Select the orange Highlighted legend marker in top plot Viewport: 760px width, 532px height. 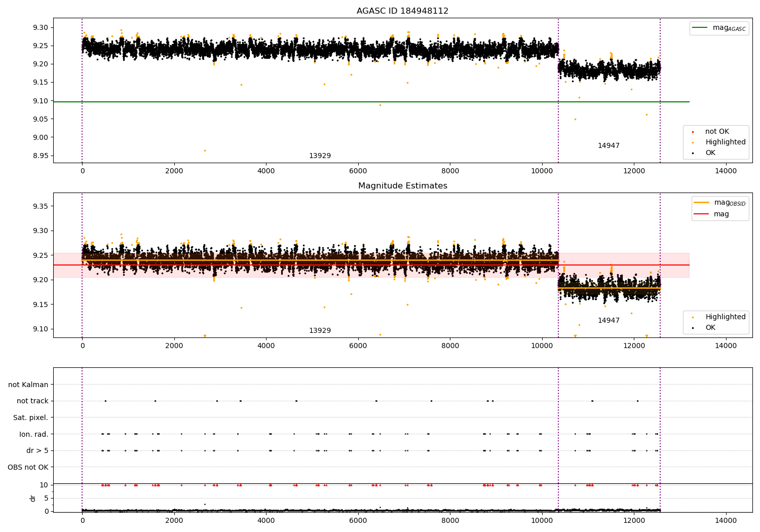coord(693,142)
